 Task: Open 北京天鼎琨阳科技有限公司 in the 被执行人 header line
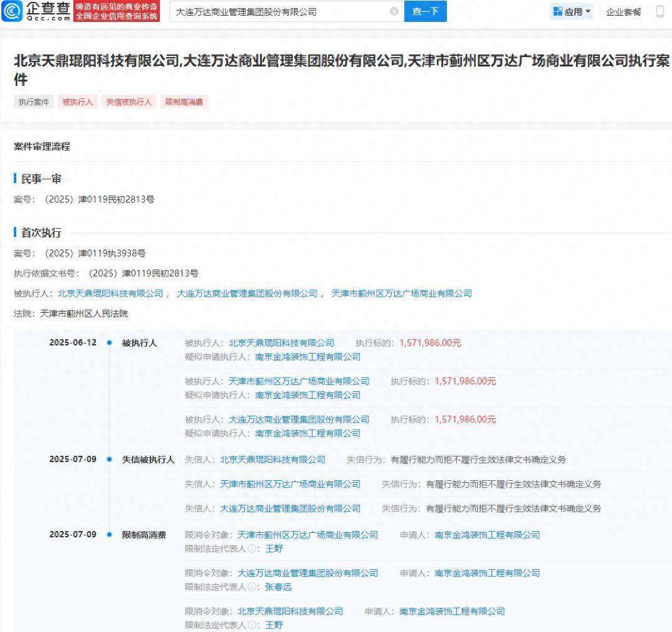(110, 293)
